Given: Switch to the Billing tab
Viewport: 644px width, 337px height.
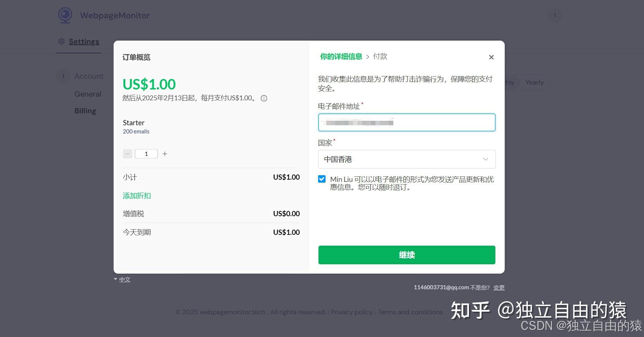Looking at the screenshot, I should pyautogui.click(x=85, y=111).
